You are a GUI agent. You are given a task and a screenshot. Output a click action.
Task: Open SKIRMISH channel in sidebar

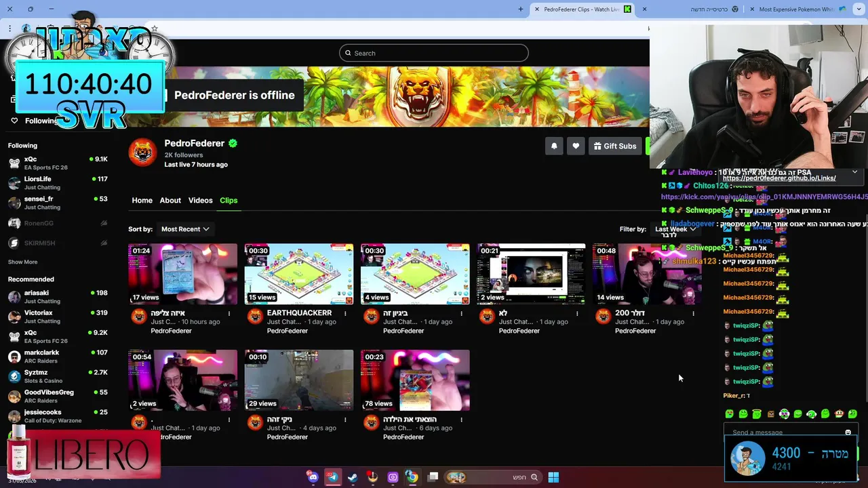[x=58, y=243]
